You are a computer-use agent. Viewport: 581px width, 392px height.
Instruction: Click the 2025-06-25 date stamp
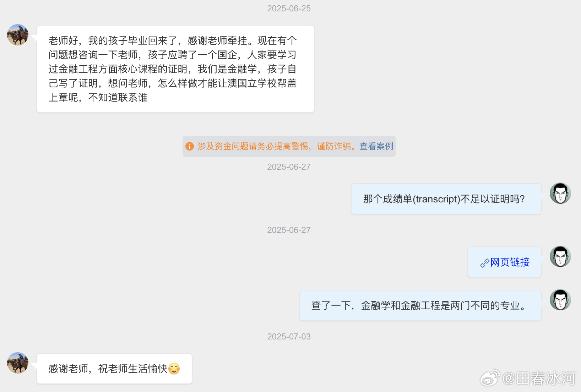pyautogui.click(x=289, y=9)
